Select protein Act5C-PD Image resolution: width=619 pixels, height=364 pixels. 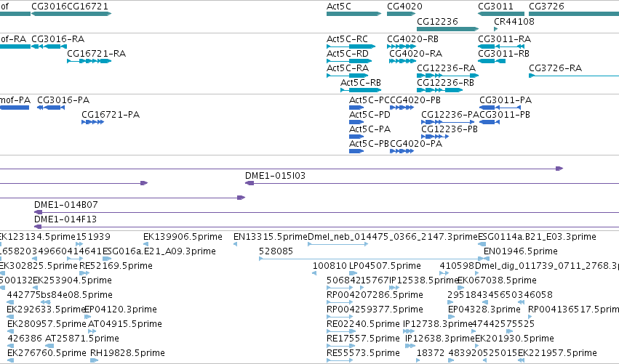pyautogui.click(x=356, y=122)
